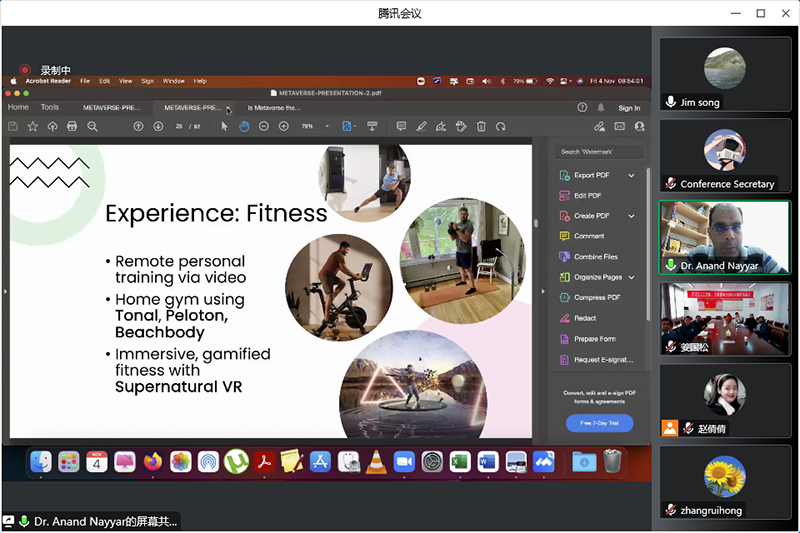Toggle microphone for Jim song participant
This screenshot has height=533, width=800.
(x=670, y=102)
